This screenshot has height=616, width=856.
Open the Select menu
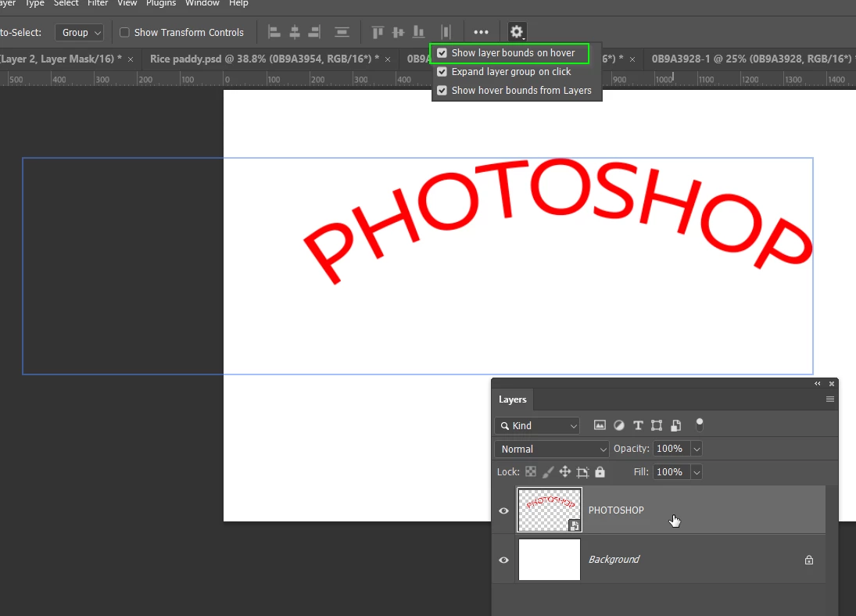[66, 3]
